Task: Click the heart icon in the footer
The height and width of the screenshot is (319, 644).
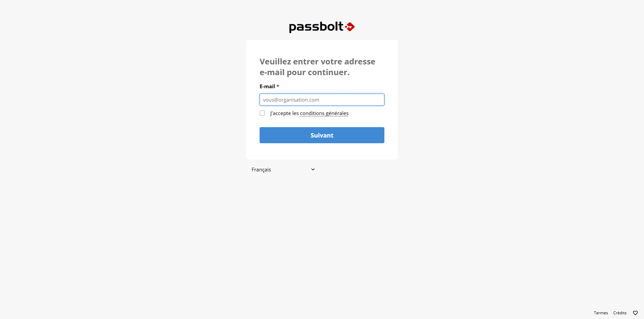Action: (x=635, y=313)
